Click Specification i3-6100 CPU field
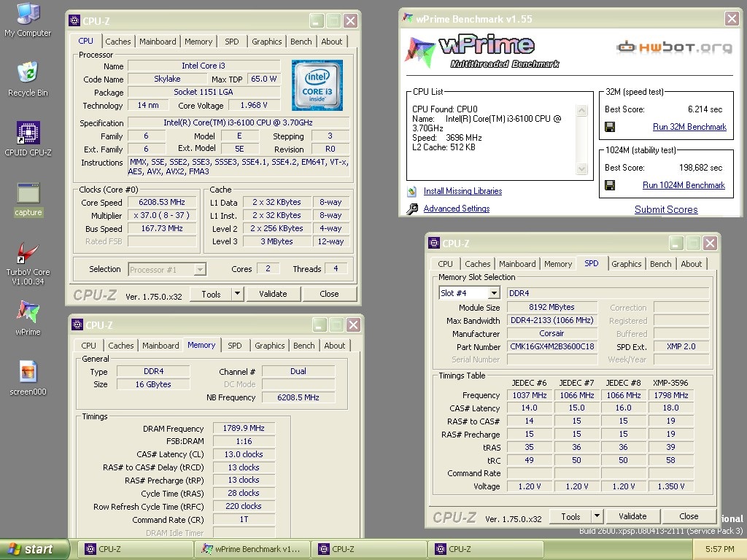The width and height of the screenshot is (747, 560). (x=239, y=122)
